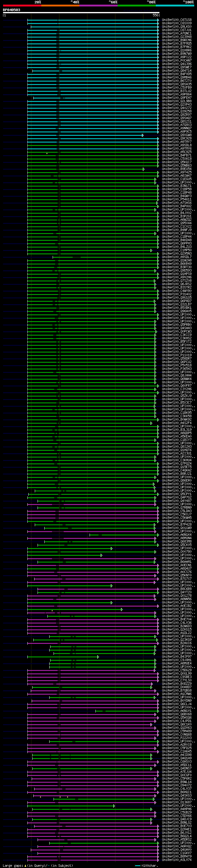The image size is (197, 868).
Task: Click the UniRef100_C5LDA3 label
Action: (177, 511)
